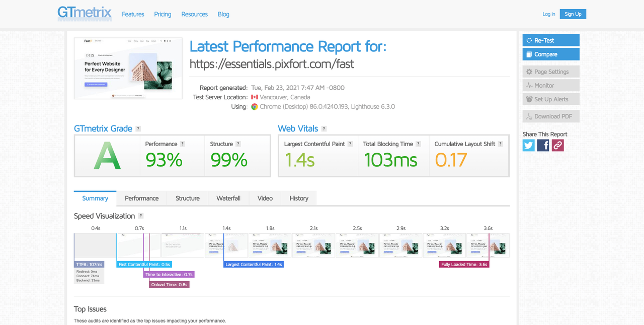The height and width of the screenshot is (325, 644).
Task: Click help icon beside Speed Visualization
Action: pyautogui.click(x=141, y=216)
